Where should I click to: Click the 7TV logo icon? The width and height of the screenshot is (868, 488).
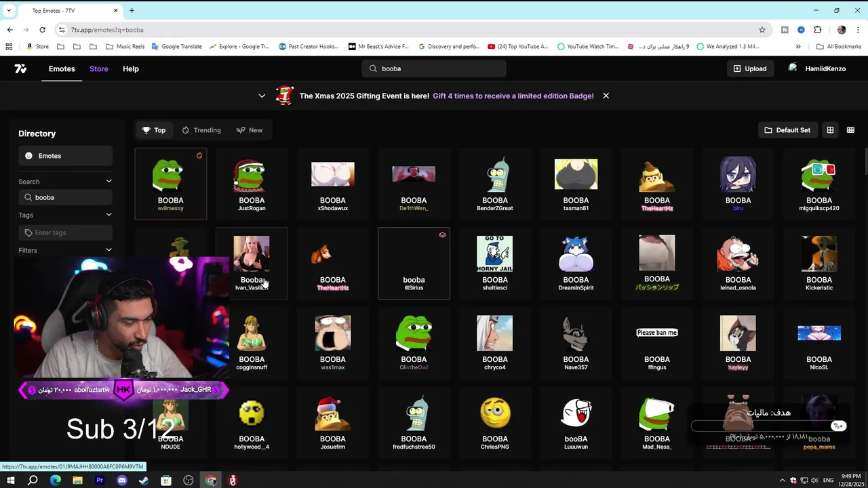coord(20,68)
